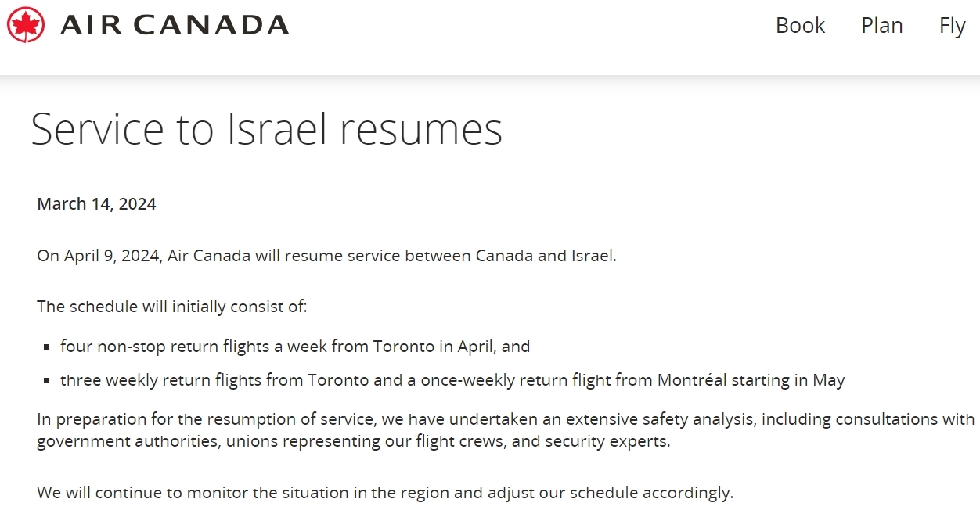Image resolution: width=980 pixels, height=510 pixels.
Task: Click the Air Canada maple leaf roundel logo
Action: 26,25
